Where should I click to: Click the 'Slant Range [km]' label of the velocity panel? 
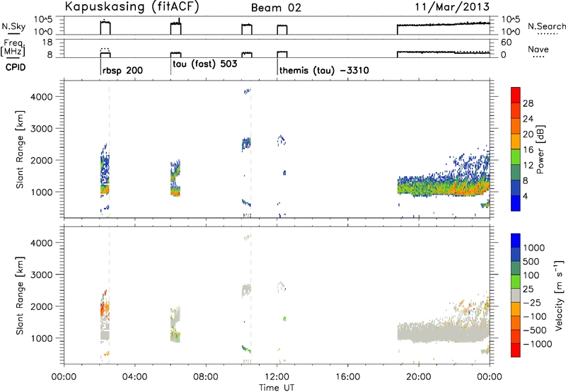coord(20,296)
